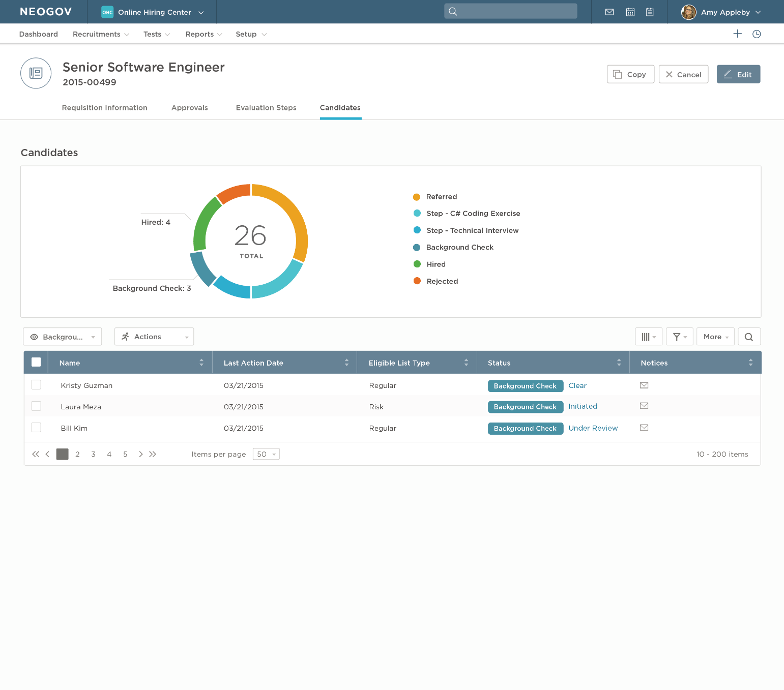Click the orange Referred legend swatch

417,197
